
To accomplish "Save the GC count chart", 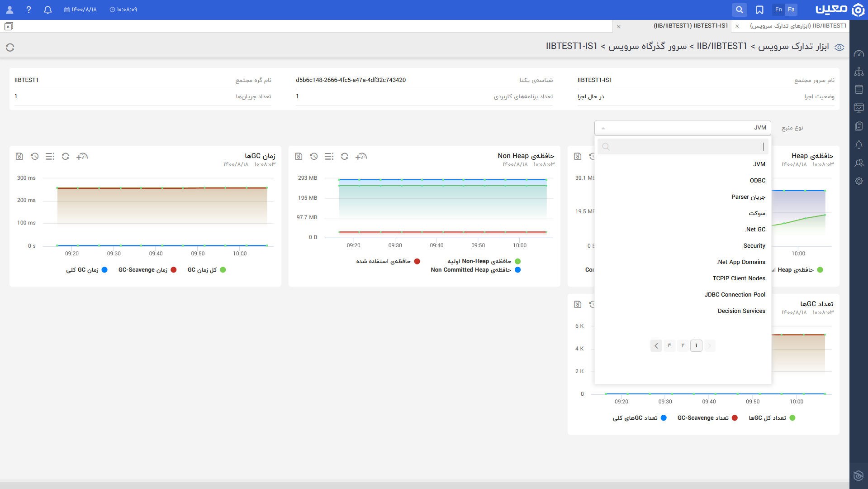I will [x=578, y=304].
